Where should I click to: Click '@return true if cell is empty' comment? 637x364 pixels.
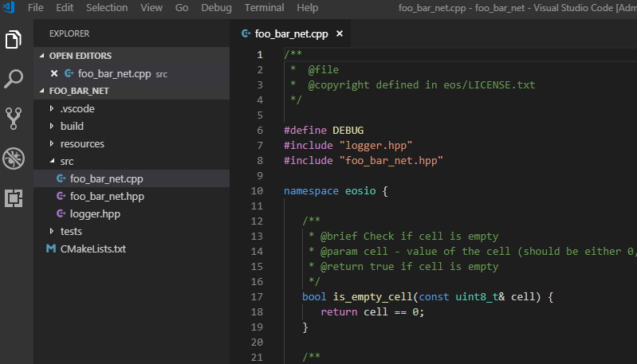(409, 267)
